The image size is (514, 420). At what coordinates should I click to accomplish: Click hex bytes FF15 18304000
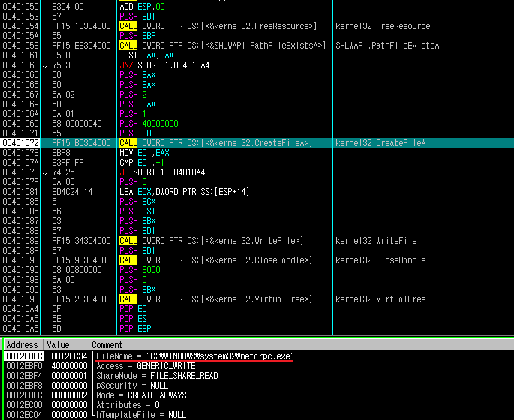(x=81, y=26)
